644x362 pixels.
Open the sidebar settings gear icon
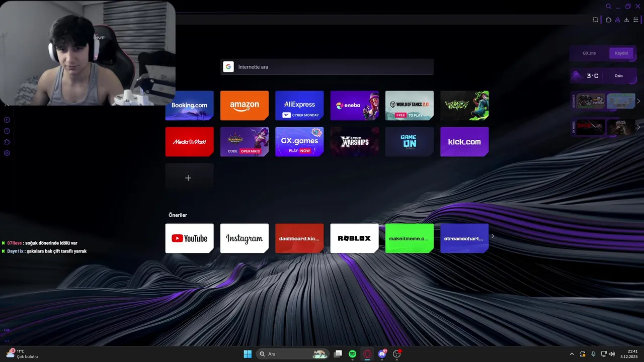pos(7,153)
